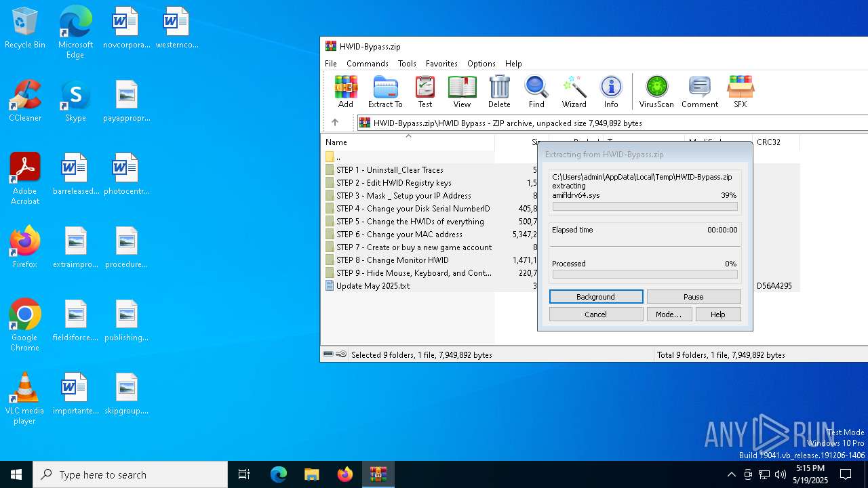The image size is (868, 488).
Task: Open Task View from the taskbar
Action: [x=244, y=474]
